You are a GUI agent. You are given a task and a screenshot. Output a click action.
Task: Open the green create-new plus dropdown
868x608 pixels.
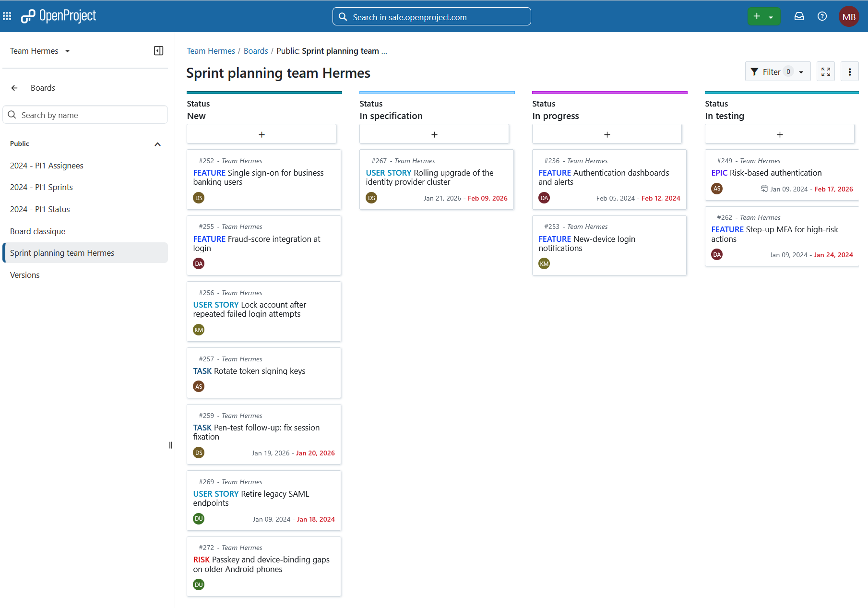tap(764, 16)
